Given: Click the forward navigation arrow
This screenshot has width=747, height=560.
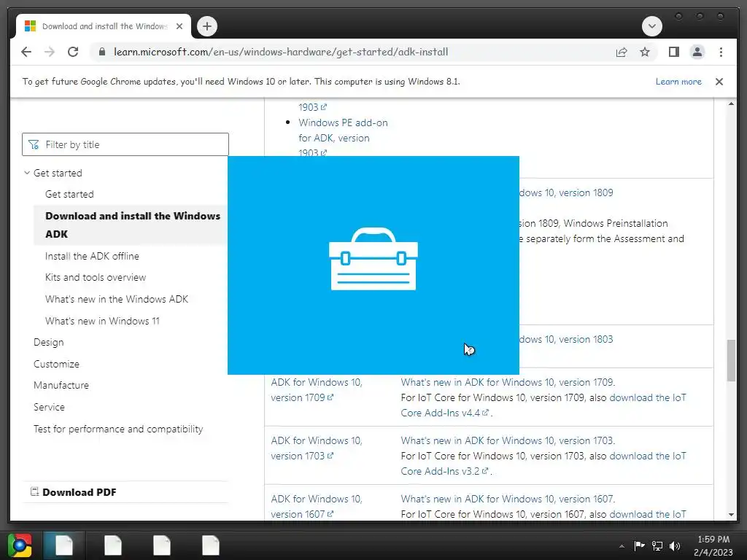Looking at the screenshot, I should (x=50, y=52).
